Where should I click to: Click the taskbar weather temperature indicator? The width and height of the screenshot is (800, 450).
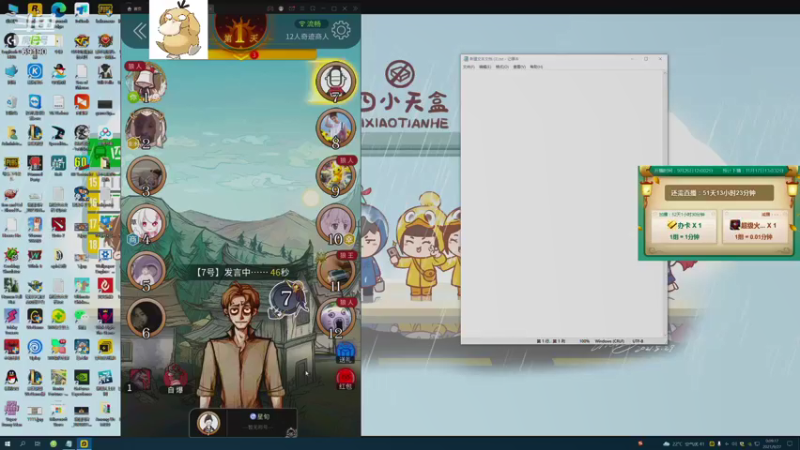[x=685, y=444]
